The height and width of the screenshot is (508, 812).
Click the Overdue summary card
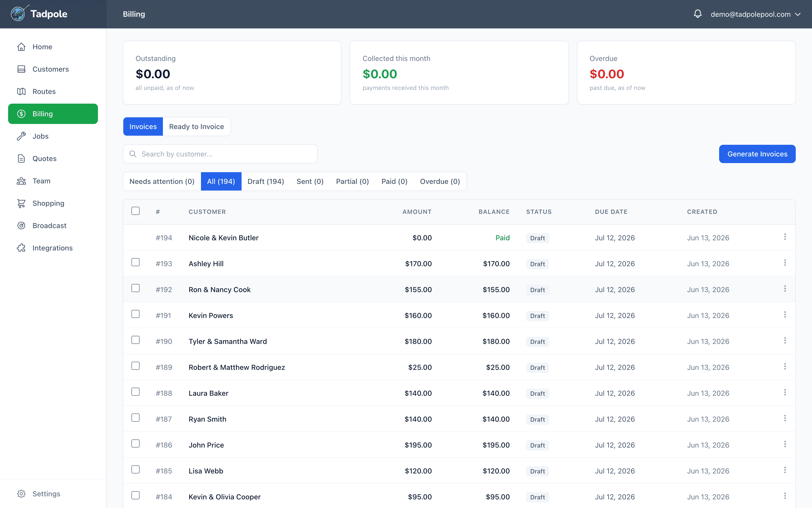point(686,73)
